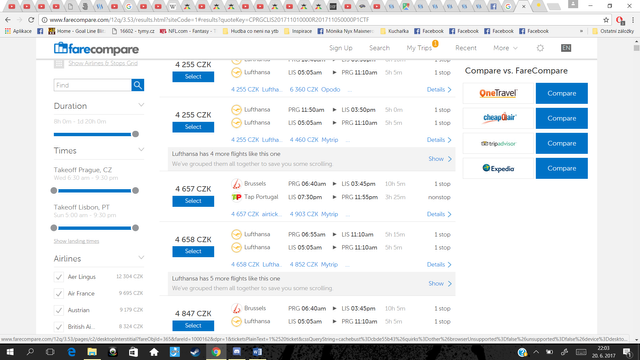
Task: Expand Details for the 4 658 CZK fare
Action: click(439, 264)
